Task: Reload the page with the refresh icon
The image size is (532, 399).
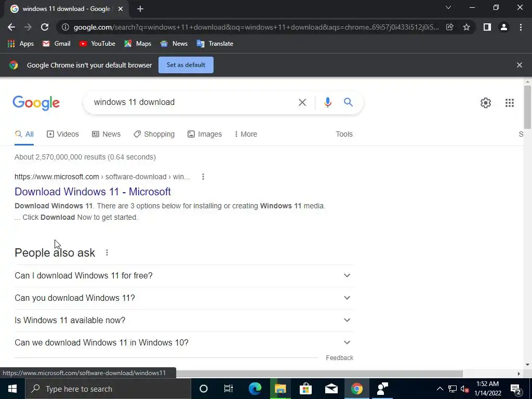Action: point(45,27)
